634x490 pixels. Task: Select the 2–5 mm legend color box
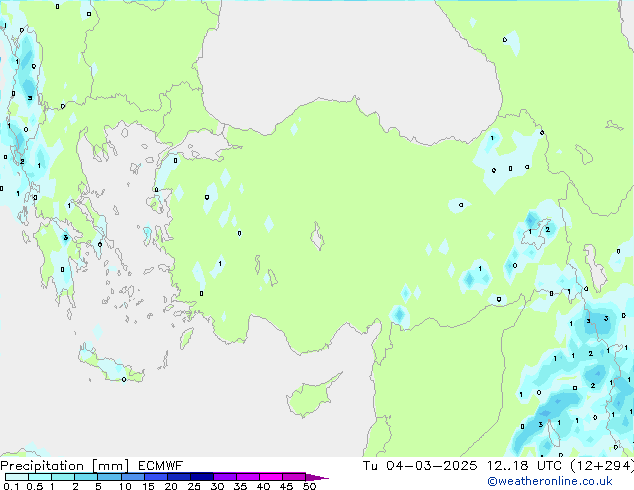click(x=86, y=477)
